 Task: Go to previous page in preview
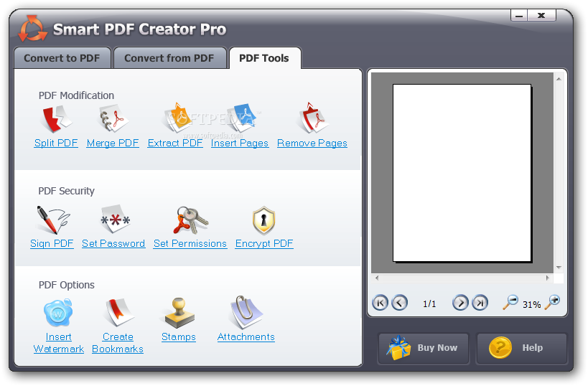coord(399,303)
